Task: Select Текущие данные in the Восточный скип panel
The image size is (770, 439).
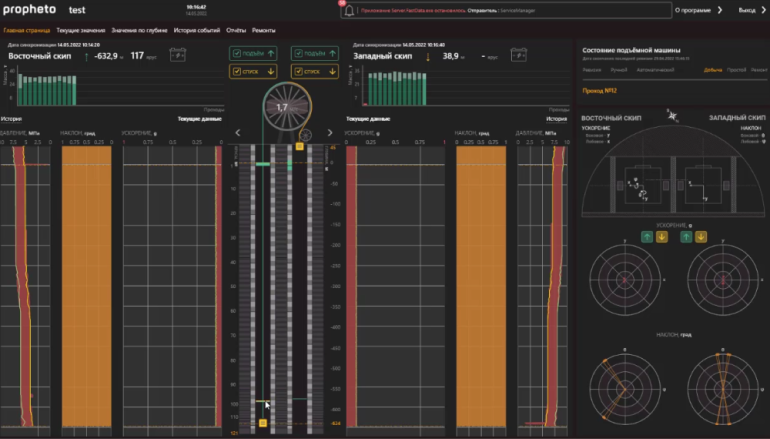Action: coord(199,119)
